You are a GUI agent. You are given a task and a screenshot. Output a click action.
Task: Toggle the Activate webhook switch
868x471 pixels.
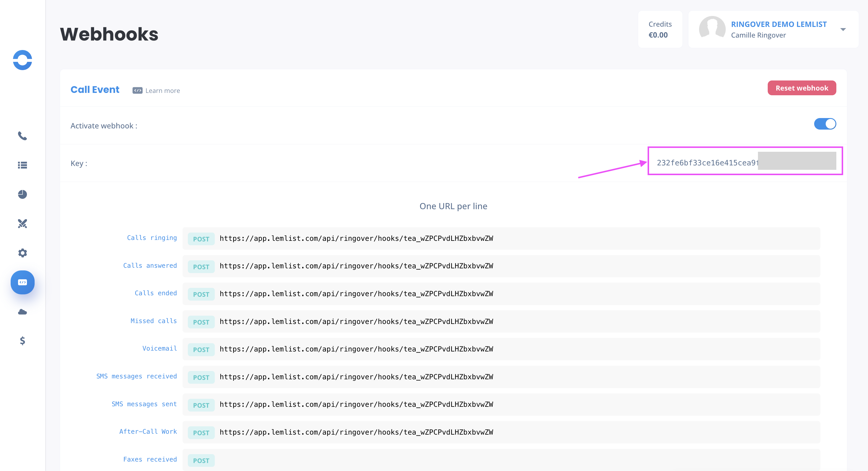[x=825, y=124]
